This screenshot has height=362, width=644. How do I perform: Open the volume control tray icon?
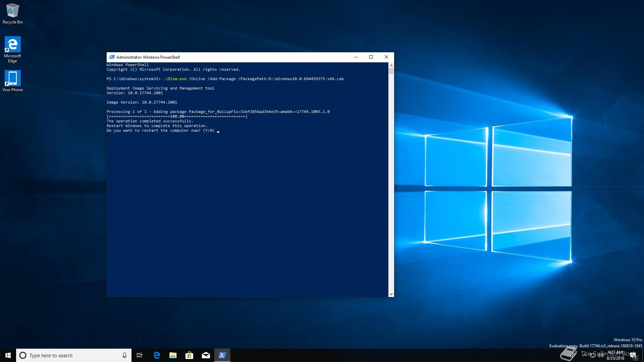pyautogui.click(x=601, y=355)
